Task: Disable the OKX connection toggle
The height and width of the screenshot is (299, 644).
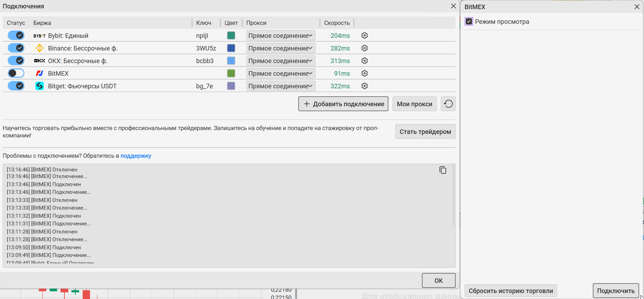Action: point(16,61)
